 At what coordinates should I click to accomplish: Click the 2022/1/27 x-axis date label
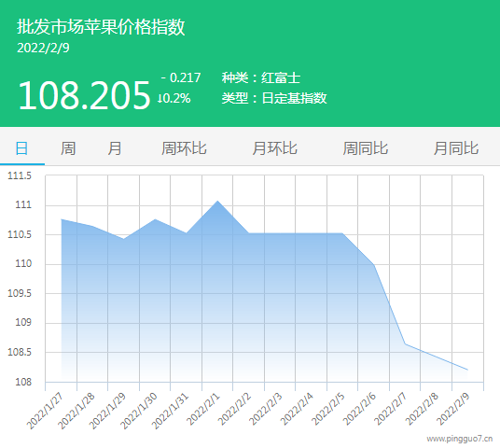point(46,411)
